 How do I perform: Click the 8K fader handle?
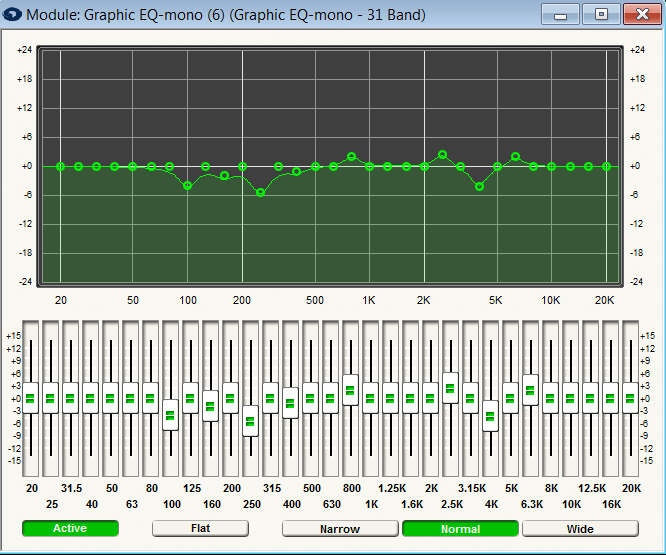pos(550,398)
